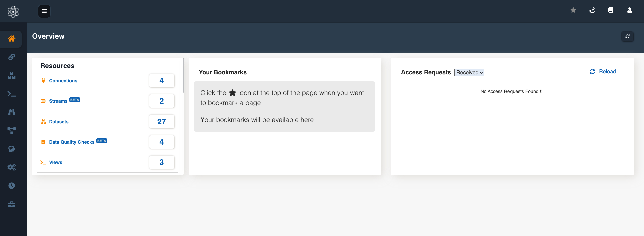Bookmark this page with star icon
644x236 pixels.
[x=573, y=10]
